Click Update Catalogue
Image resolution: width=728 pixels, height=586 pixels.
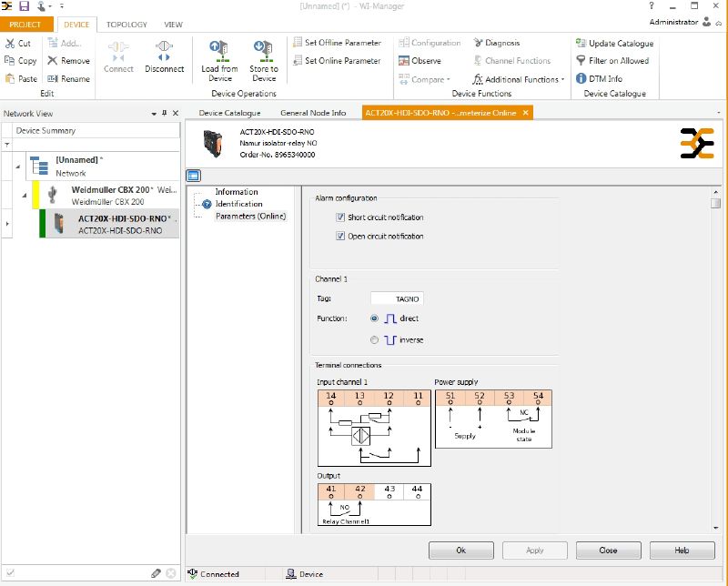tap(614, 43)
